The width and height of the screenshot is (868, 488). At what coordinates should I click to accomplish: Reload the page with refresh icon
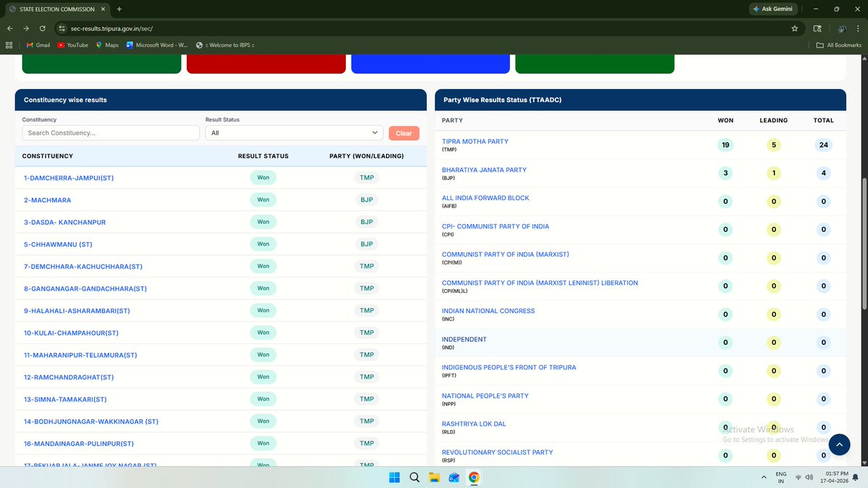[43, 28]
